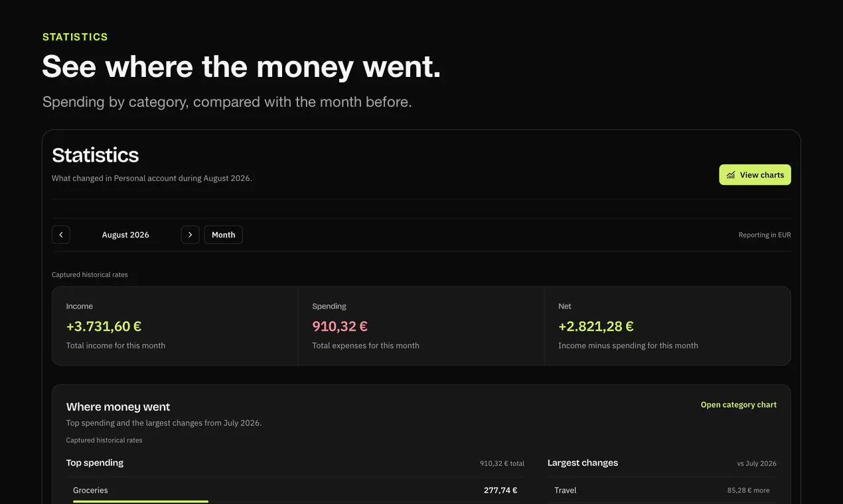Select the Income summary card
The width and height of the screenshot is (843, 504).
pos(175,326)
